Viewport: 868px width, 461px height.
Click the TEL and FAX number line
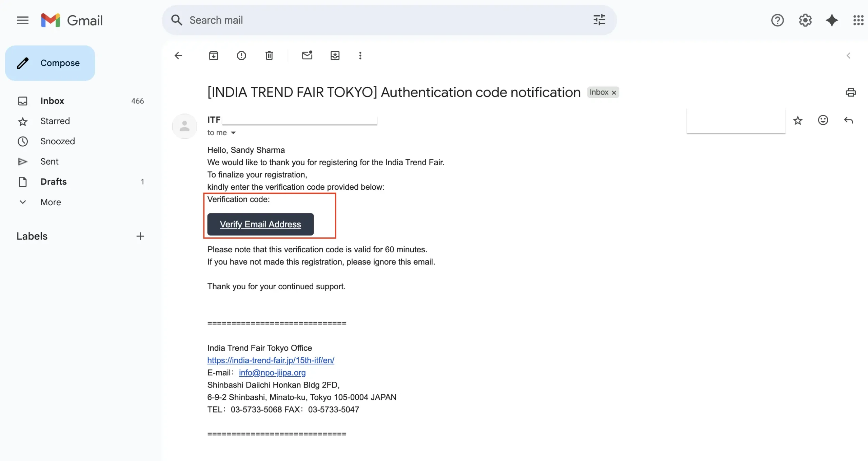[x=283, y=410]
